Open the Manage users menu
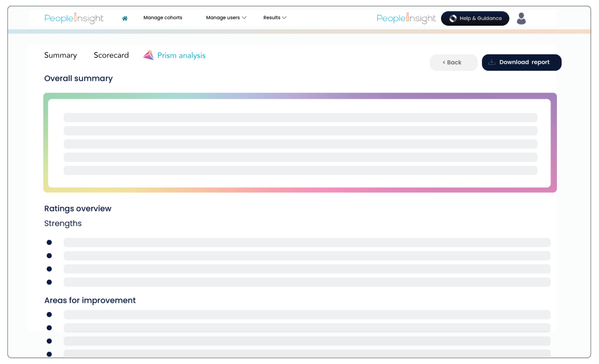 [x=226, y=18]
